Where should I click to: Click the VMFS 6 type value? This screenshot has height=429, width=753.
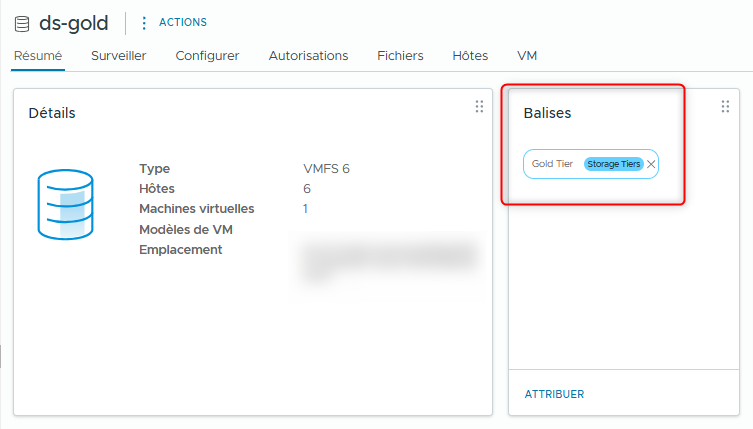[326, 168]
